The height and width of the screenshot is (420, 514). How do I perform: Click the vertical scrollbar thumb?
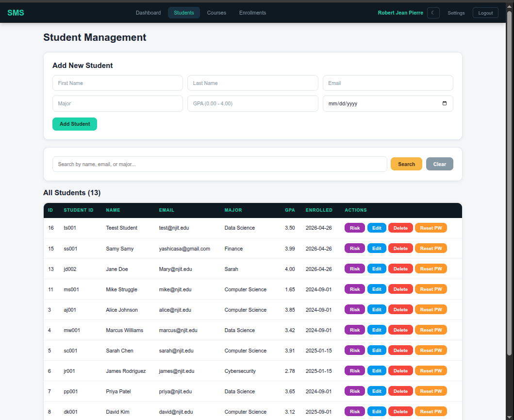(x=510, y=183)
